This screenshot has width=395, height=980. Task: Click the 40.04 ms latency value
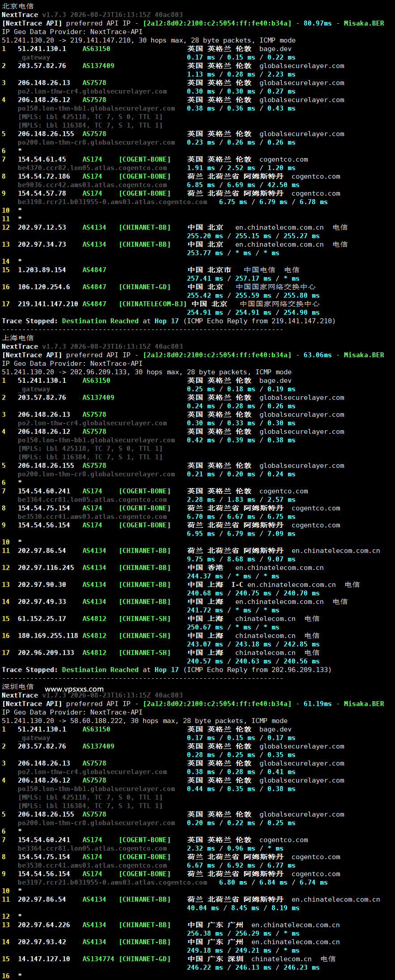(x=203, y=908)
